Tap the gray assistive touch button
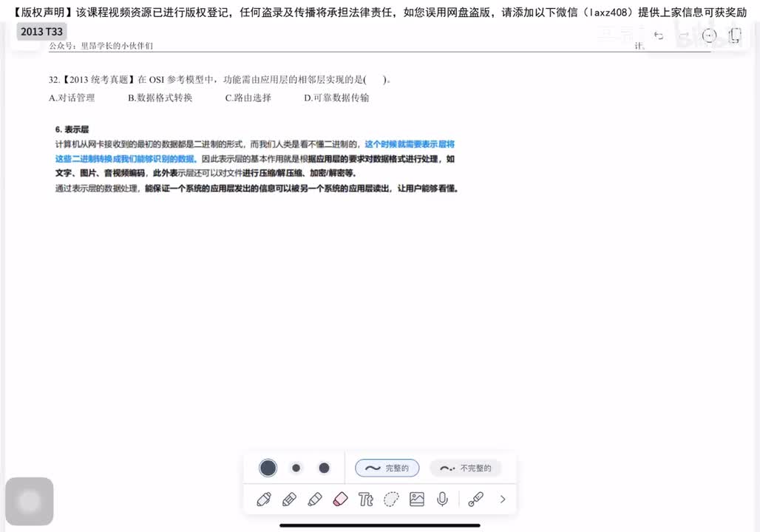This screenshot has width=760, height=532. (29, 501)
